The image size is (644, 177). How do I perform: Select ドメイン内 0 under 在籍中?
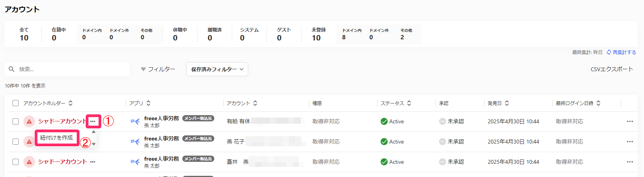click(x=92, y=34)
